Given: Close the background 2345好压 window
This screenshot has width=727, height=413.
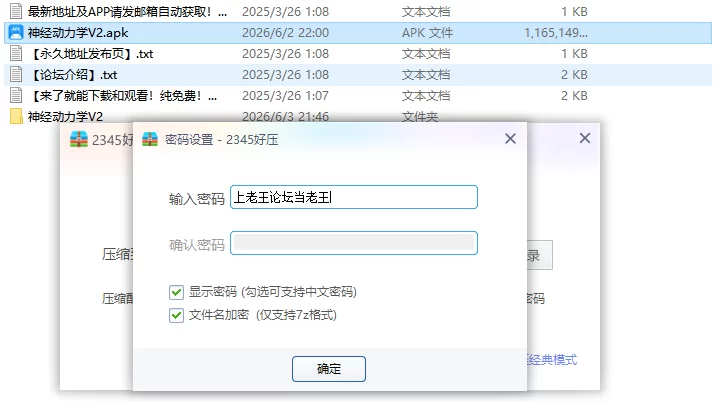Looking at the screenshot, I should pyautogui.click(x=585, y=138).
